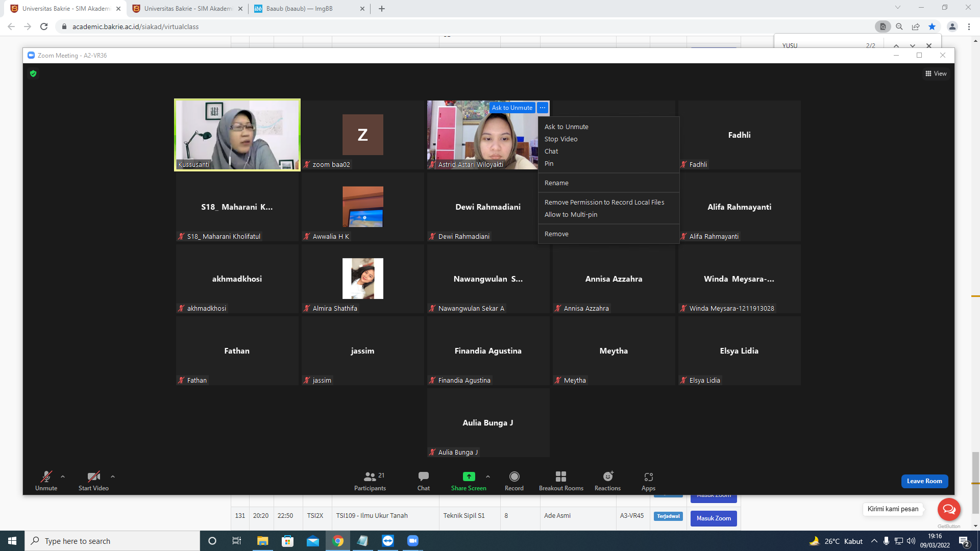The image size is (980, 551).
Task: Open Zoom Apps
Action: point(648,481)
